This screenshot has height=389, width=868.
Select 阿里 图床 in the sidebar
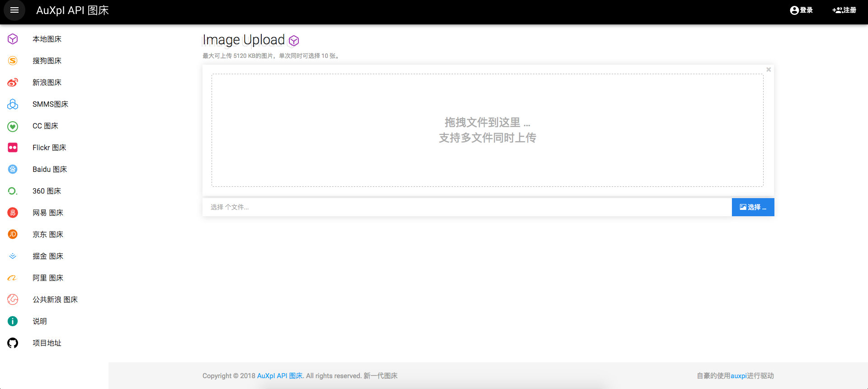tap(48, 278)
